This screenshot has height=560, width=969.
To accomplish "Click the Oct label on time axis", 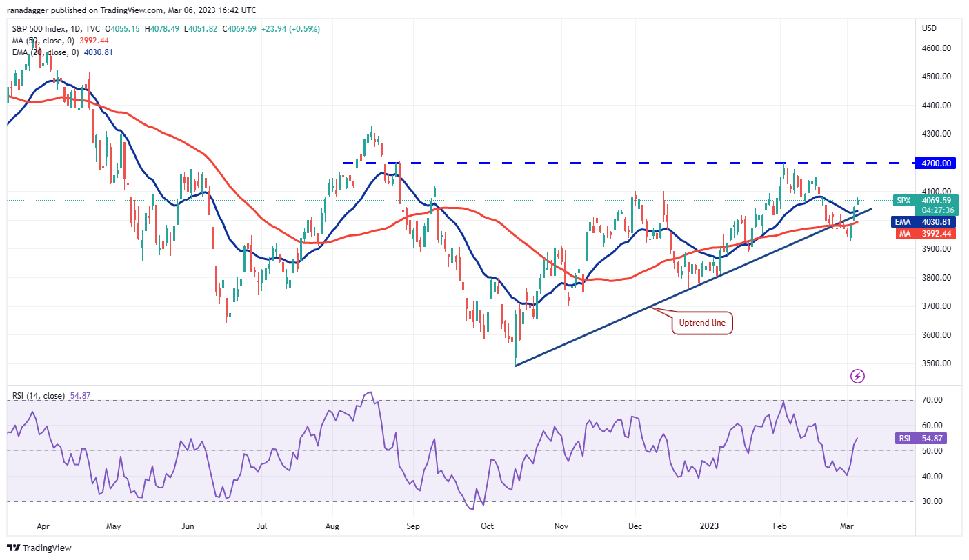I will point(487,527).
